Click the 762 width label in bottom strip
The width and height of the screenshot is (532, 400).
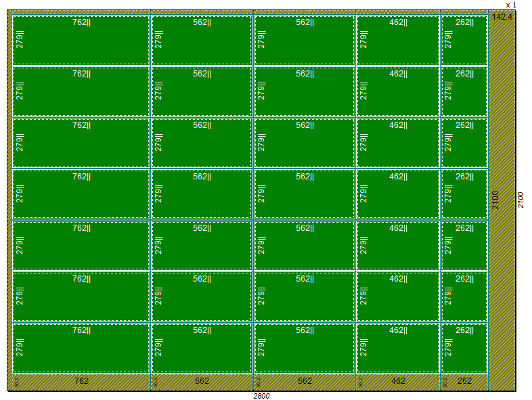(81, 381)
